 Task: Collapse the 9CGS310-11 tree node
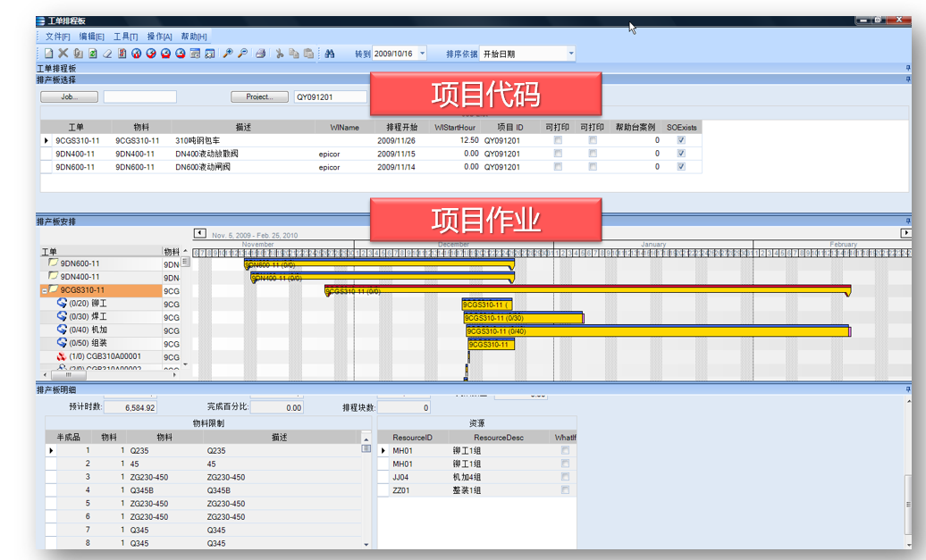click(45, 291)
